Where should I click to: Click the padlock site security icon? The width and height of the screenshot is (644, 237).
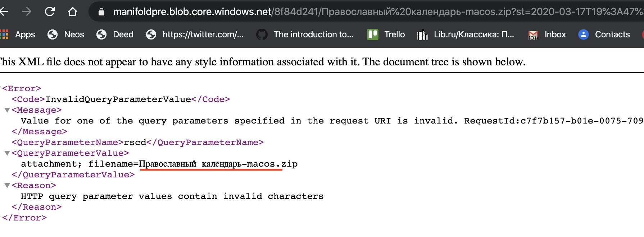click(102, 11)
